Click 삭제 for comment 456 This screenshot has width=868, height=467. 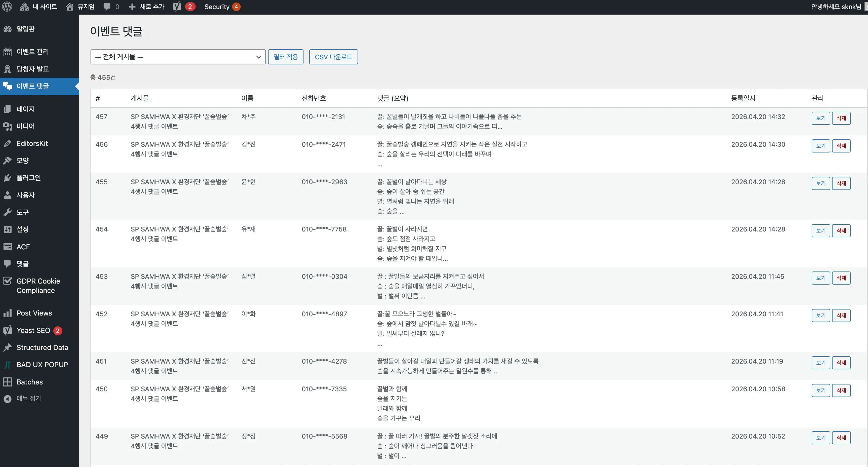tap(841, 146)
